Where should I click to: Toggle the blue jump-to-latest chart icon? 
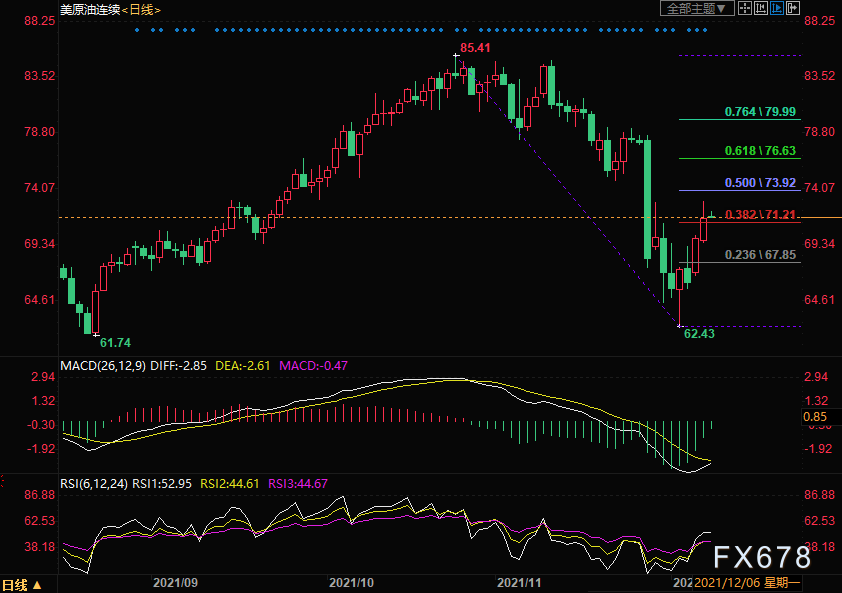pyautogui.click(x=777, y=8)
